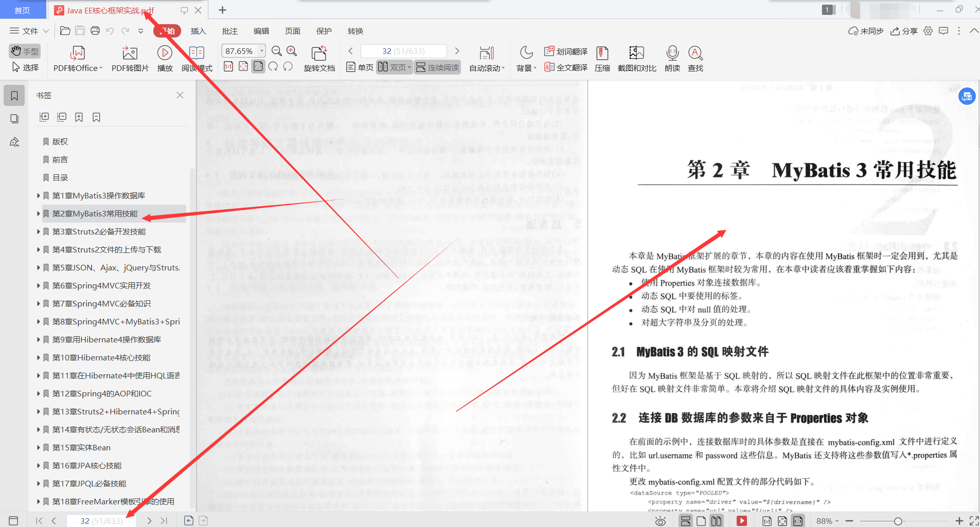
Task: Click the print icon in quick toolbar
Action: pyautogui.click(x=95, y=31)
